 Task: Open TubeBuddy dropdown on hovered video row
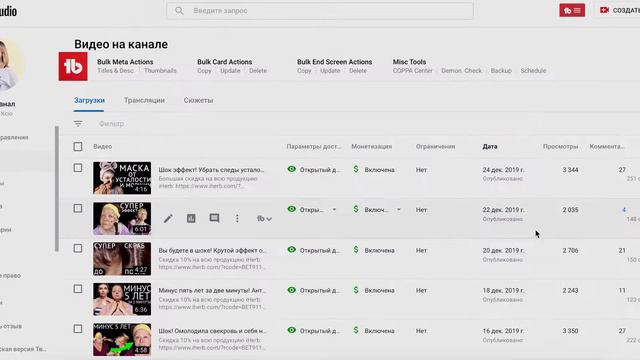264,219
